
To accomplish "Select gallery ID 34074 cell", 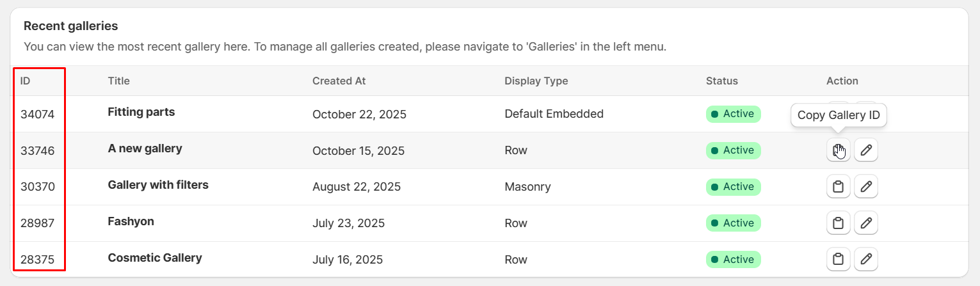I will pos(37,115).
